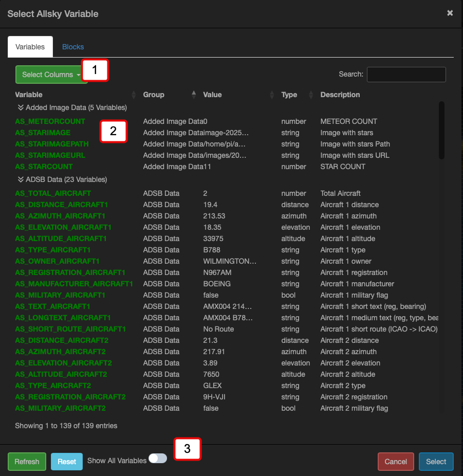Sort by Group column sort arrows
Viewport: 463px width, 476px height.
(x=194, y=95)
